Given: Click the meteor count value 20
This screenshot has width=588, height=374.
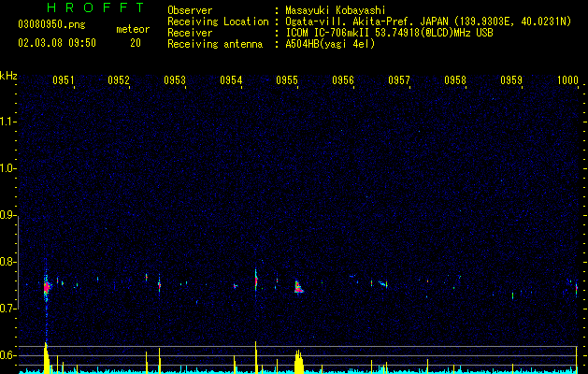Looking at the screenshot, I should pyautogui.click(x=136, y=43).
